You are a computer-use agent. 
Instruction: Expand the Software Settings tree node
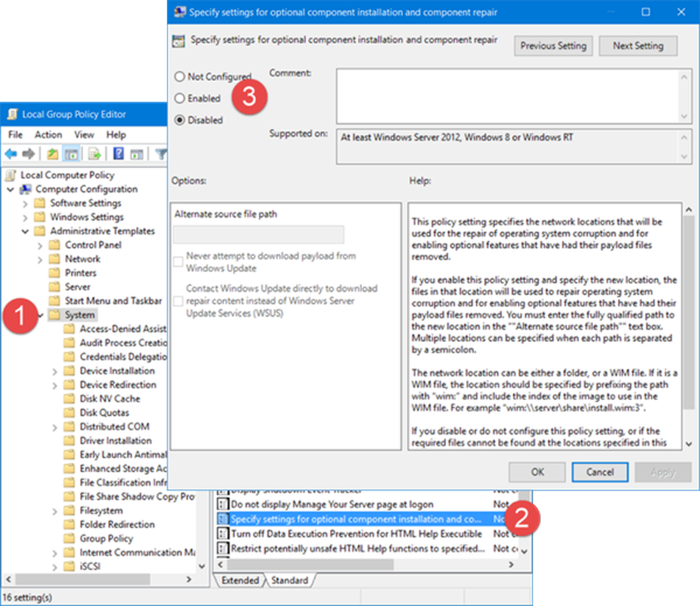point(26,203)
